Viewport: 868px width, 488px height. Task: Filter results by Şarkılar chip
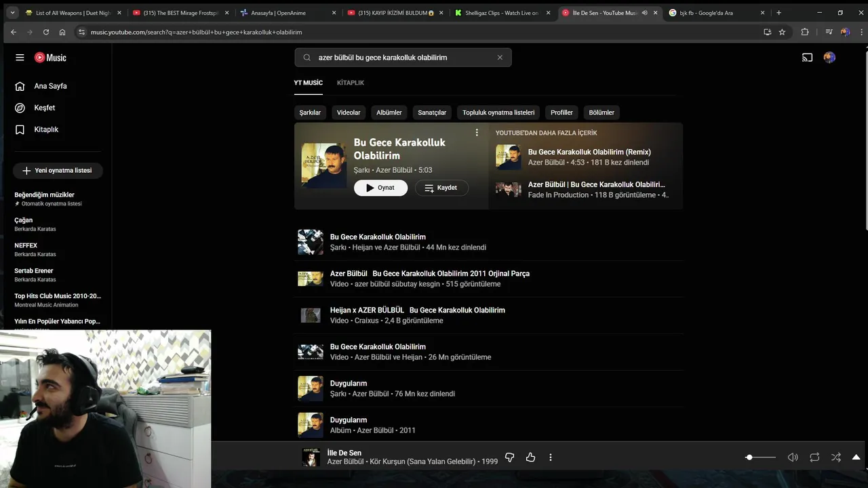tap(310, 113)
